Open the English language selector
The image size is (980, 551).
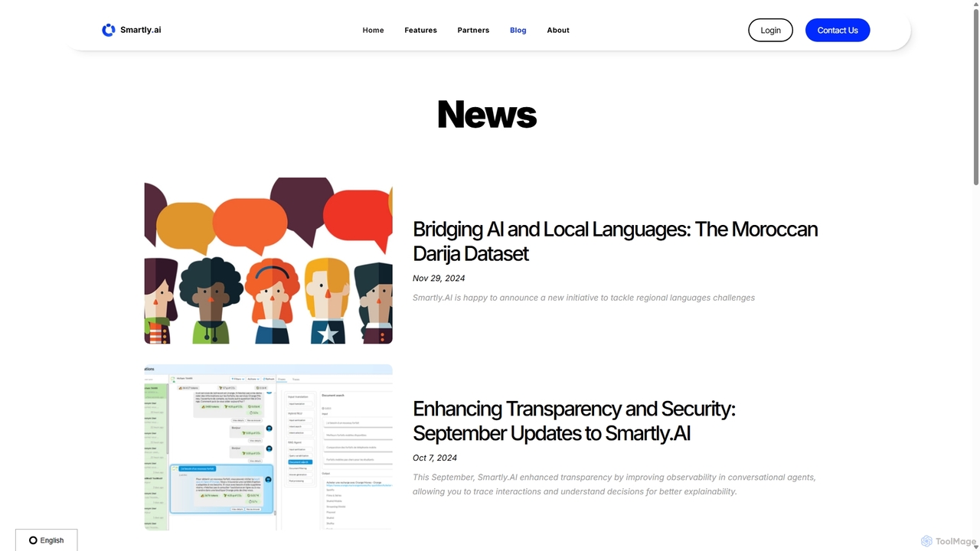point(46,540)
